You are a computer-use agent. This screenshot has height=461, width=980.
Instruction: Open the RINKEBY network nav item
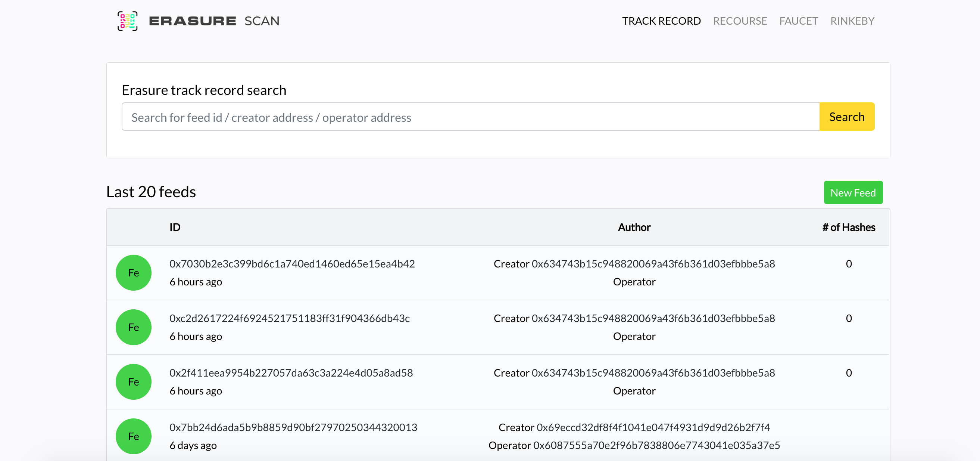point(852,21)
